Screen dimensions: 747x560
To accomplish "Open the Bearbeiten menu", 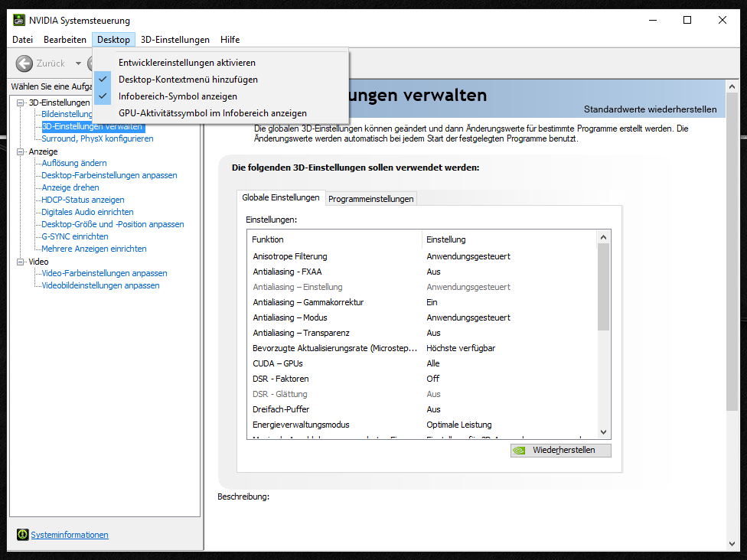I will coord(65,40).
